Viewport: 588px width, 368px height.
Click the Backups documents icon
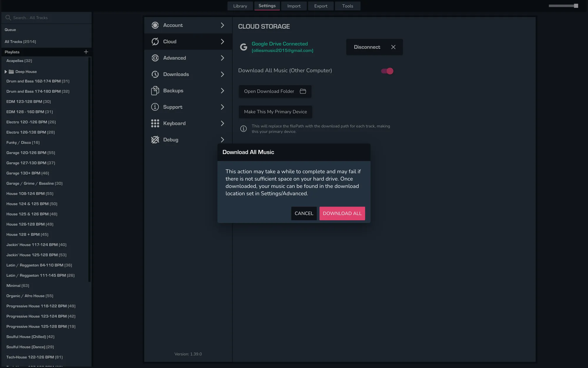point(155,91)
